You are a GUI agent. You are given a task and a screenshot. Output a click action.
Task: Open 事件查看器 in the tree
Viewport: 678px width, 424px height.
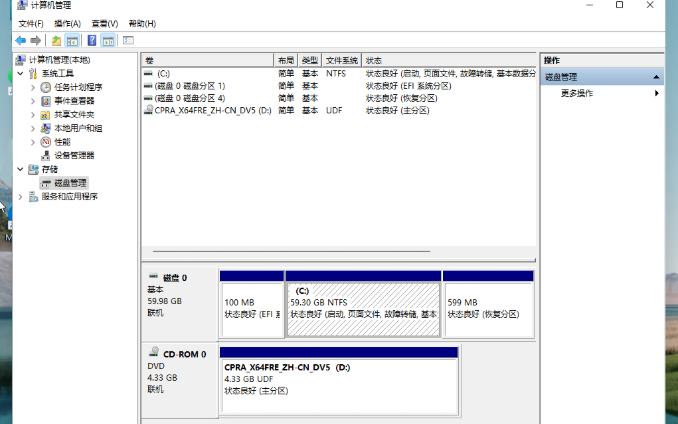tap(74, 101)
